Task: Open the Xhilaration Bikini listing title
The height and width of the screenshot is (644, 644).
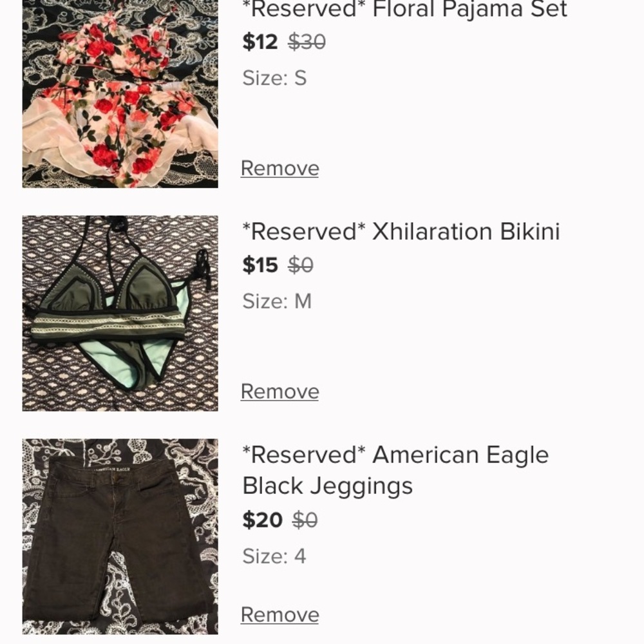Action: (401, 231)
